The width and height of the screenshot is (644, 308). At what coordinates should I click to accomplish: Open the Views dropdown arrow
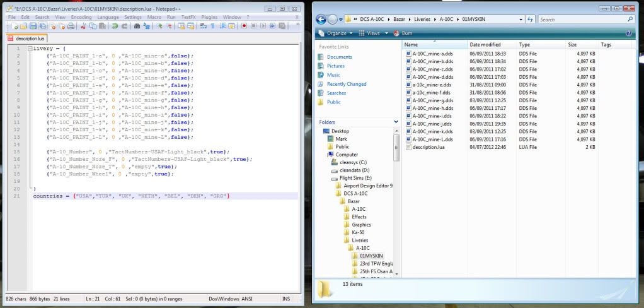pos(386,33)
